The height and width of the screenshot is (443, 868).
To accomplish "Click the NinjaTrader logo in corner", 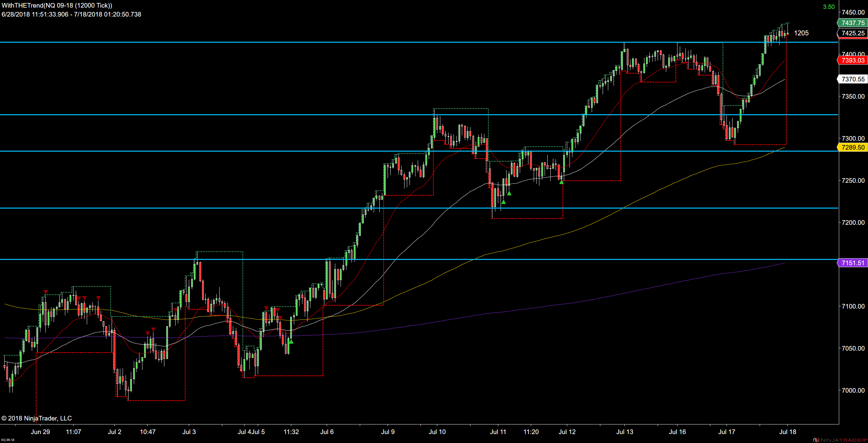I will coord(840,440).
